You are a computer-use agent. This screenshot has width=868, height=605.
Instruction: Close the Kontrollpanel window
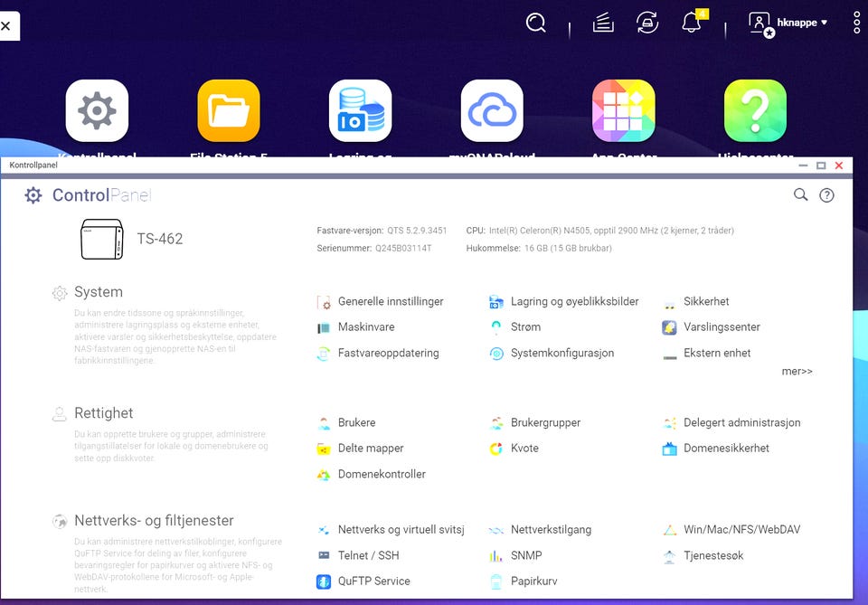pos(839,165)
